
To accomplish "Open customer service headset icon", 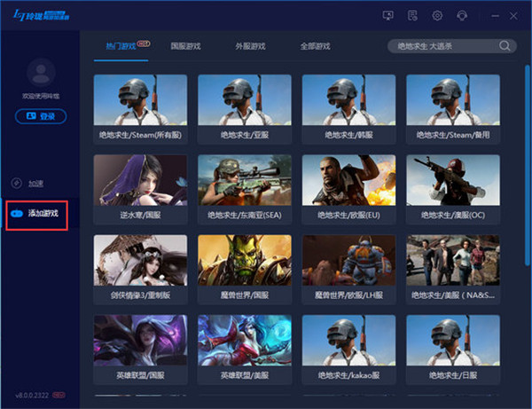I will 462,16.
